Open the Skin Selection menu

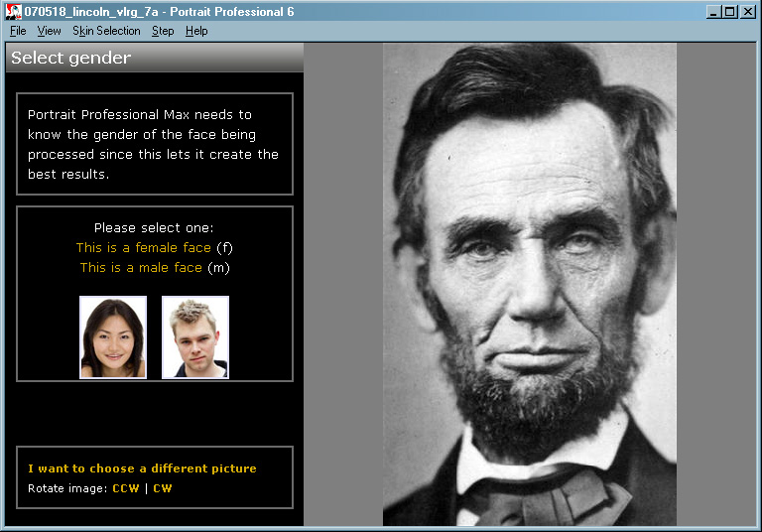(106, 31)
